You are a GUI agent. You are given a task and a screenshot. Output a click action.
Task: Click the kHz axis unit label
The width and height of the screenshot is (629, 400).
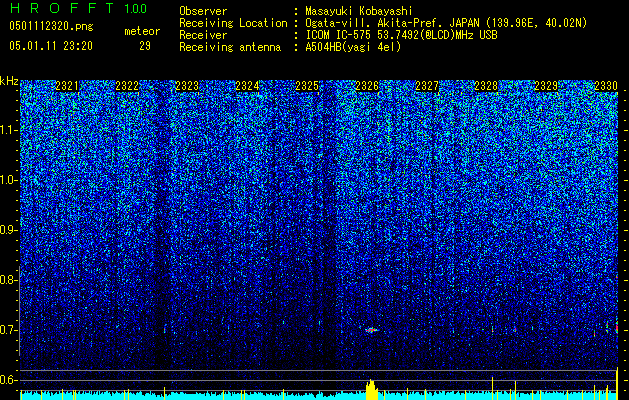pos(9,81)
